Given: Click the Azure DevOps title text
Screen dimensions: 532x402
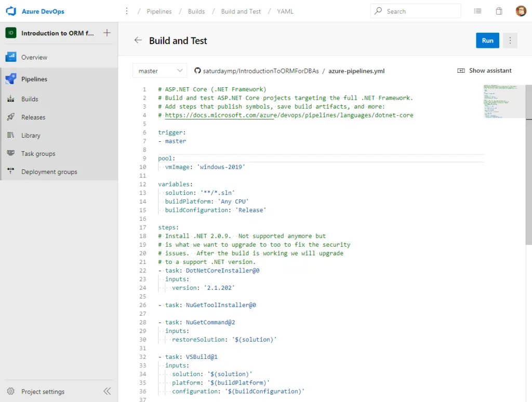Looking at the screenshot, I should (43, 11).
